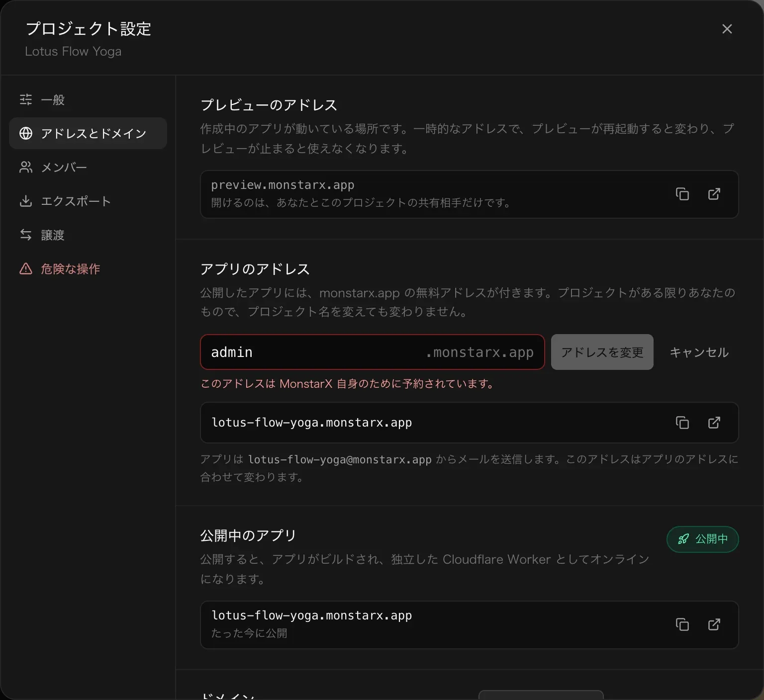The width and height of the screenshot is (764, 700).
Task: Open the app address below the error message
Action: point(714,423)
